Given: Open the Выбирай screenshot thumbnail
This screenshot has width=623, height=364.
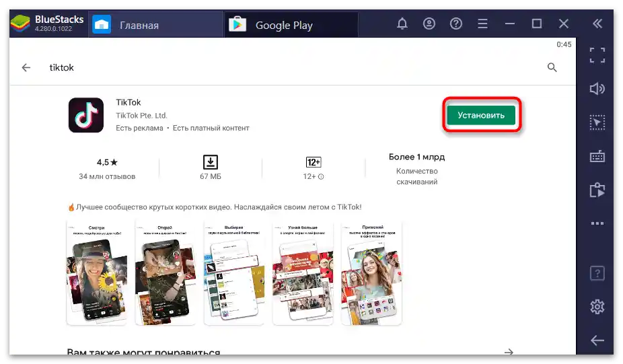Looking at the screenshot, I should click(x=234, y=273).
